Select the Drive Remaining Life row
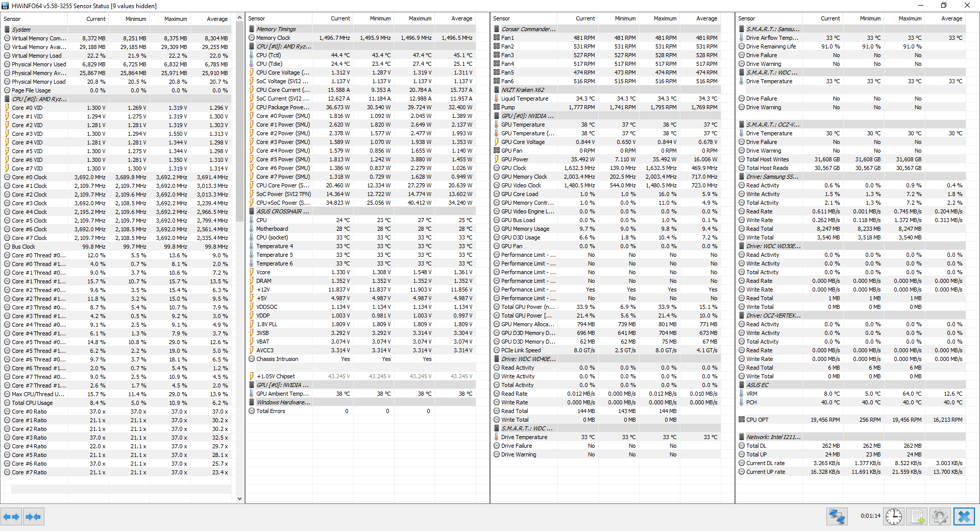Image resolution: width=980 pixels, height=531 pixels. 851,46
